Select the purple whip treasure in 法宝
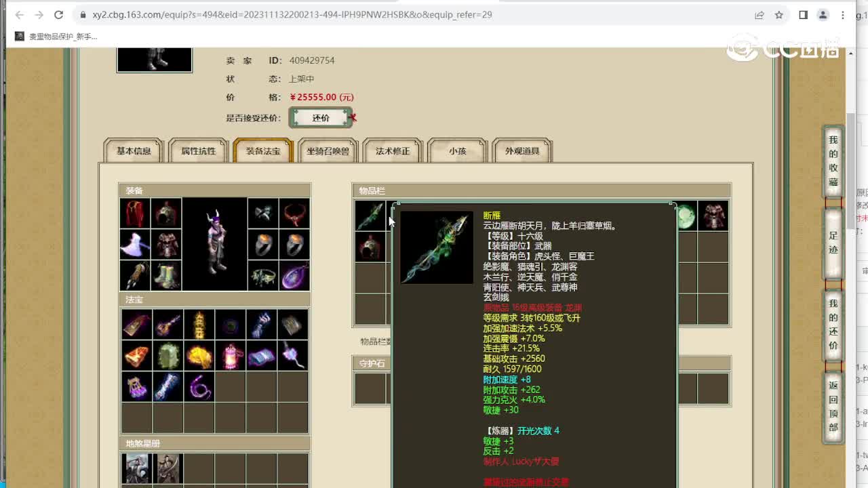Screen dimensions: 868x488 tap(199, 387)
